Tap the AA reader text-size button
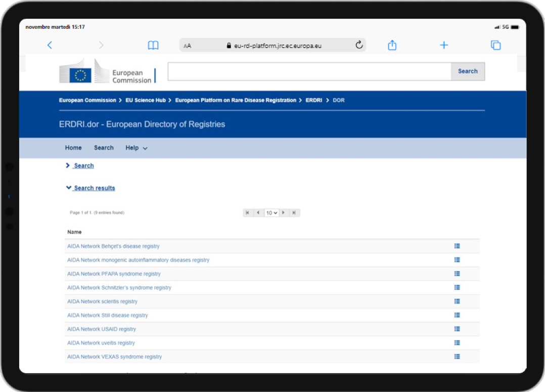 point(188,46)
